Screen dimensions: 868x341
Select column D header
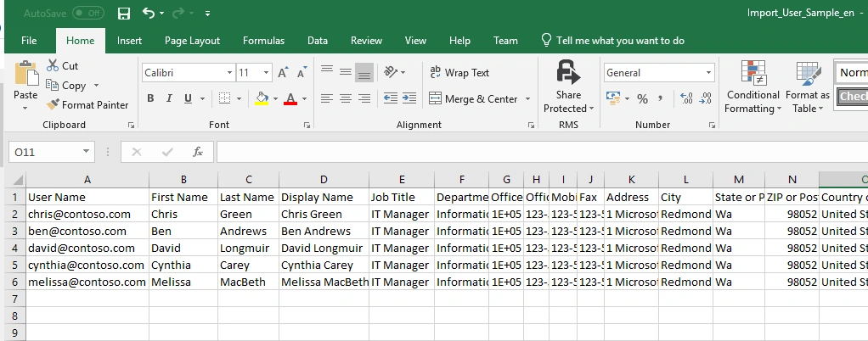pos(324,180)
